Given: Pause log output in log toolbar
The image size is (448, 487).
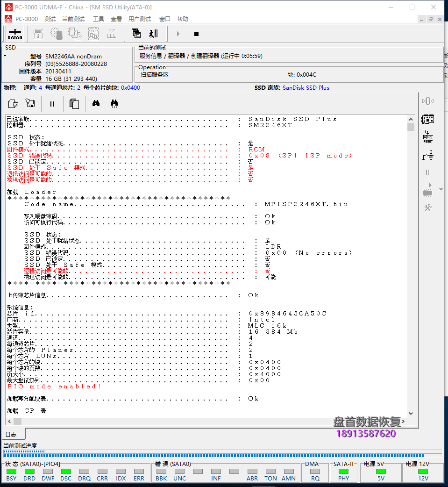Looking at the screenshot, I should pos(52,104).
